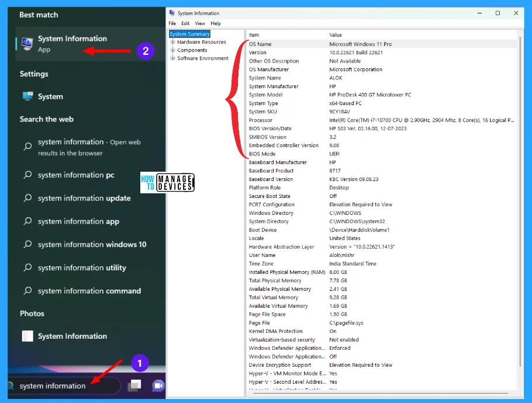Open System Information under Photos

[72, 336]
